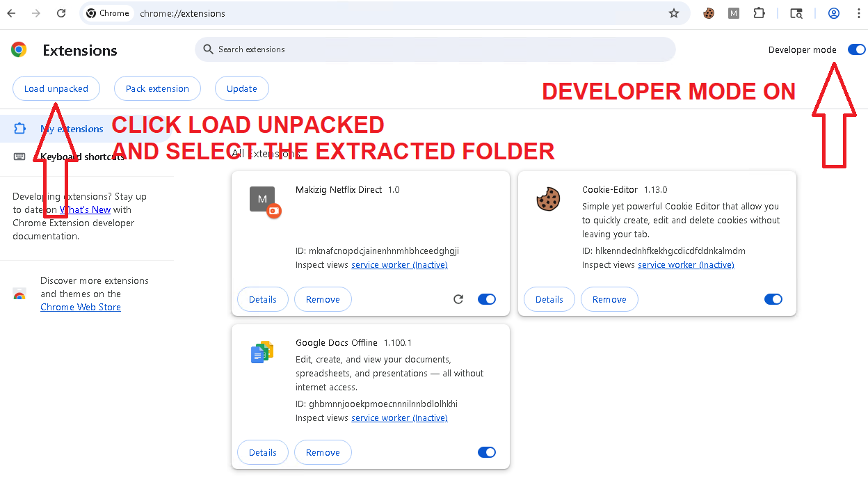Viewport: 868px width, 494px height.
Task: Disable the Cookie-Editor extension toggle
Action: (x=773, y=298)
